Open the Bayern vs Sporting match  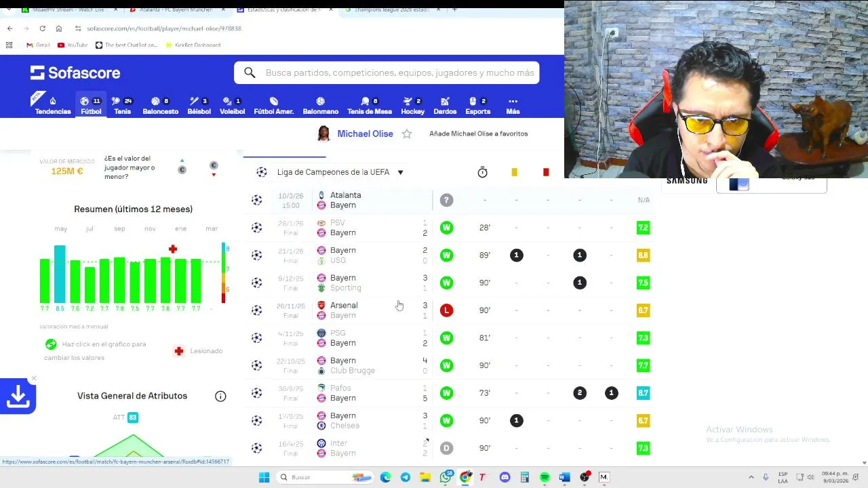448,283
